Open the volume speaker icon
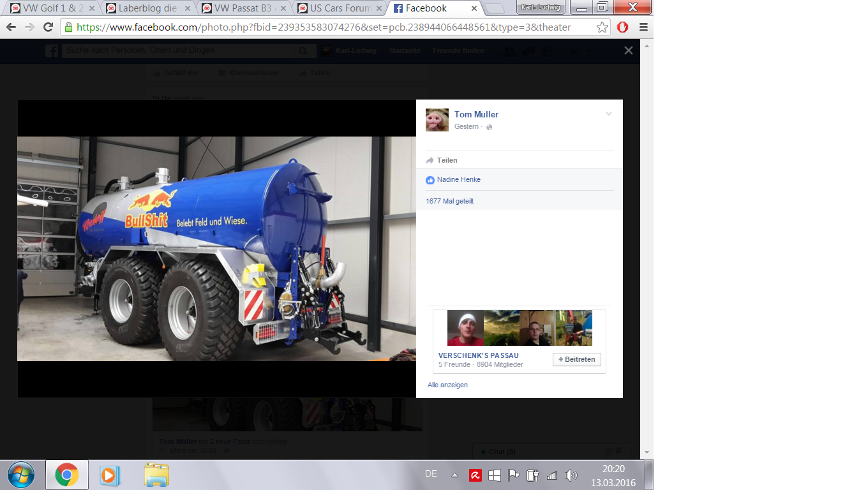Screen dimensions: 868x490 pyautogui.click(x=571, y=475)
